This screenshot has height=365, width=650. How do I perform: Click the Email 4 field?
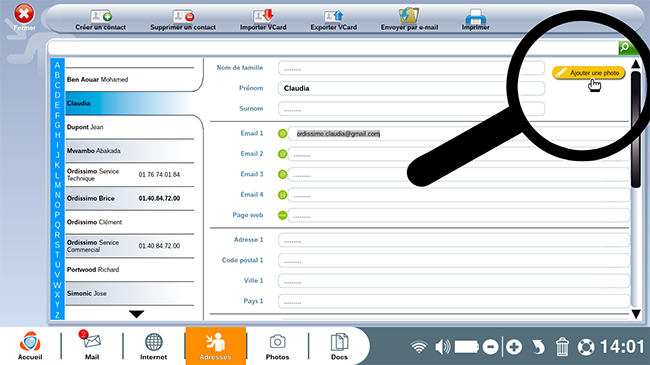pyautogui.click(x=459, y=195)
